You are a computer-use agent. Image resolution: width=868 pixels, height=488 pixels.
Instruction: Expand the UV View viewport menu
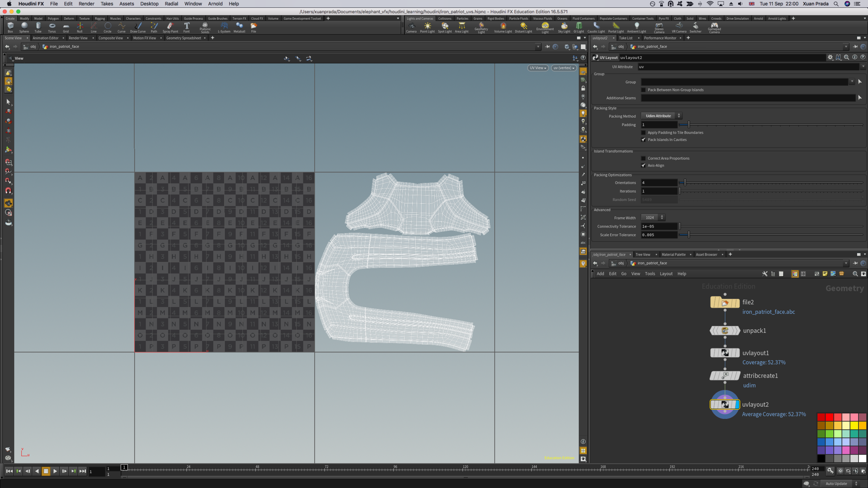tap(537, 68)
